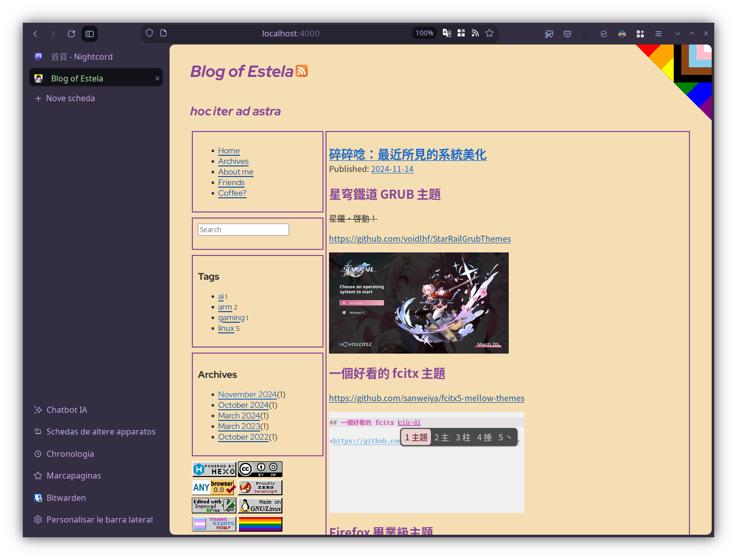The height and width of the screenshot is (560, 737).
Task: Open the StarRailGrubThemes GitHub link
Action: coord(420,239)
